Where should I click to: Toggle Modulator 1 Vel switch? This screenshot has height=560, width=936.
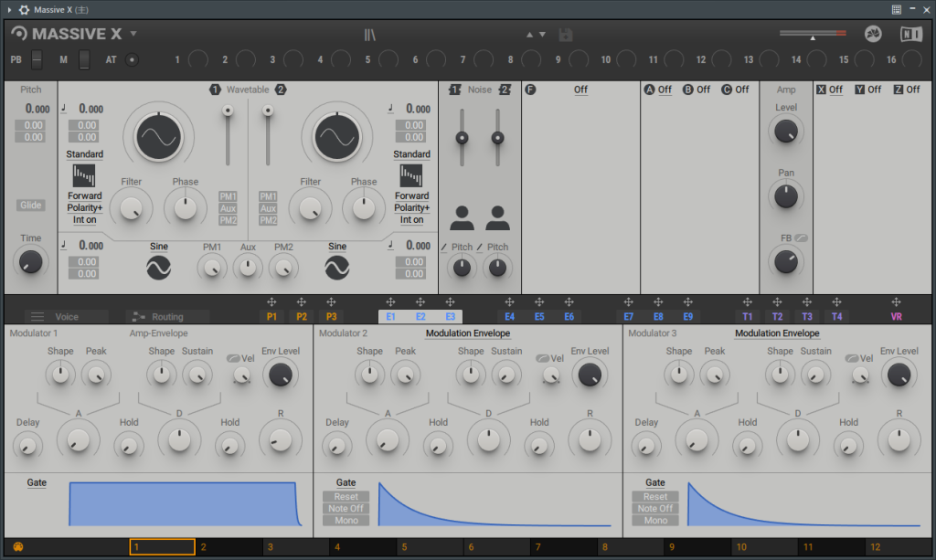point(233,358)
